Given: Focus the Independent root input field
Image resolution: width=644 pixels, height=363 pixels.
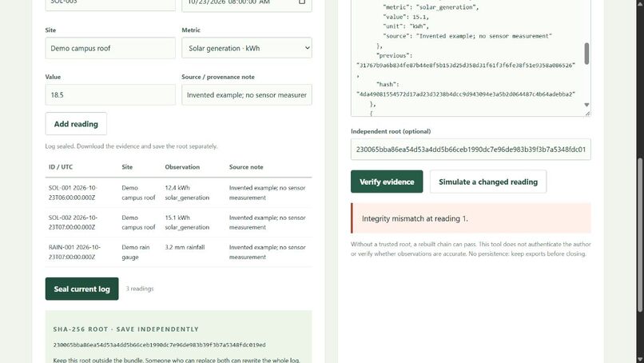Looking at the screenshot, I should tap(471, 150).
